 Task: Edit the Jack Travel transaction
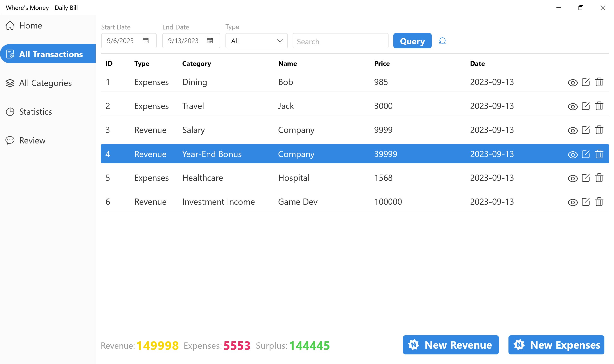pyautogui.click(x=585, y=106)
